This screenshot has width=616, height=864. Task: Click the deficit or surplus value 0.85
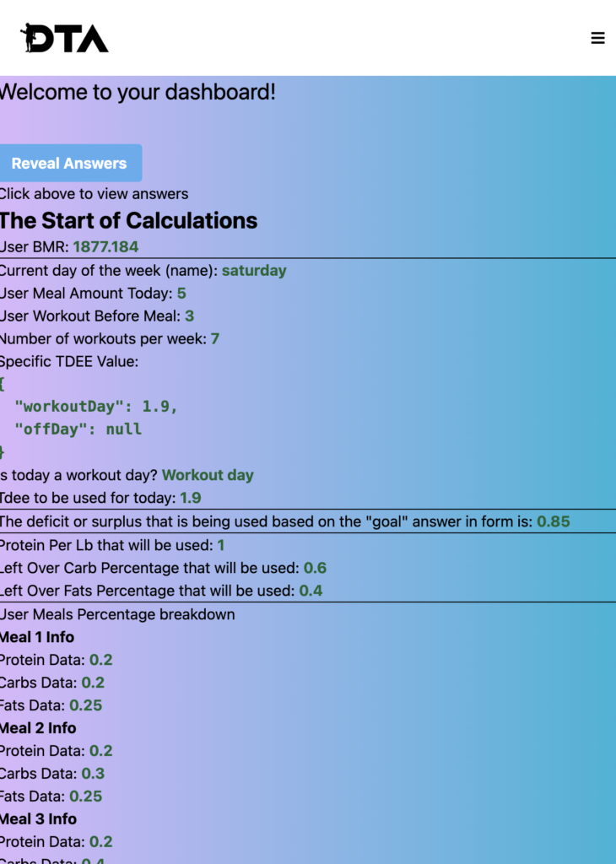(554, 521)
